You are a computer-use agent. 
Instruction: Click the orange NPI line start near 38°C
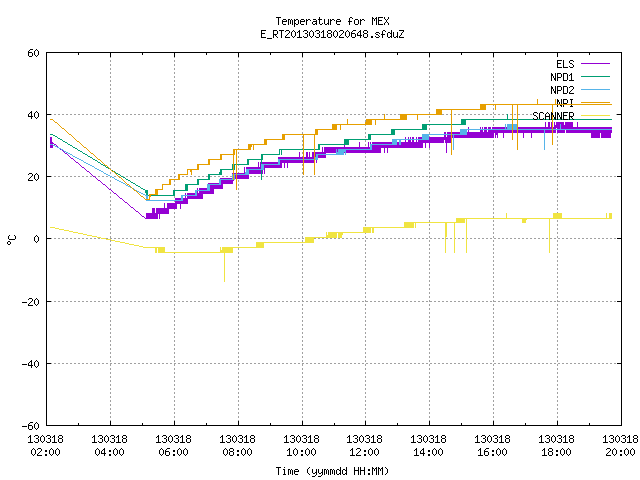click(51, 119)
